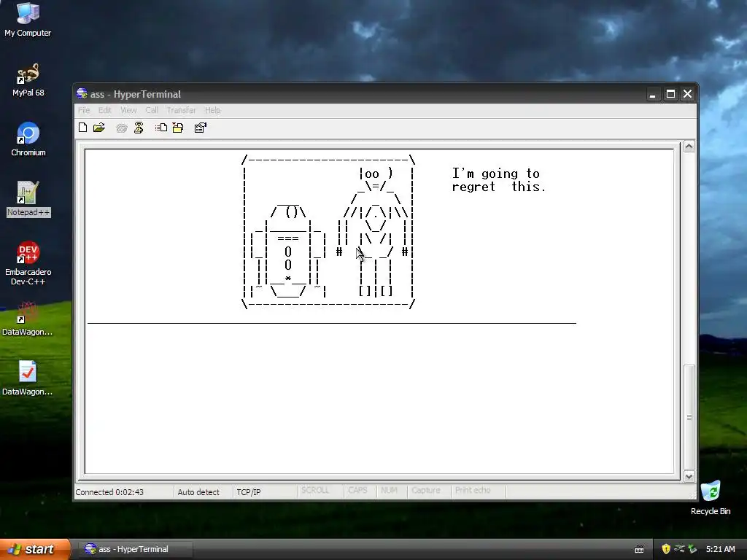The image size is (747, 560).
Task: Minimize the HyperTerminal window
Action: pyautogui.click(x=653, y=94)
